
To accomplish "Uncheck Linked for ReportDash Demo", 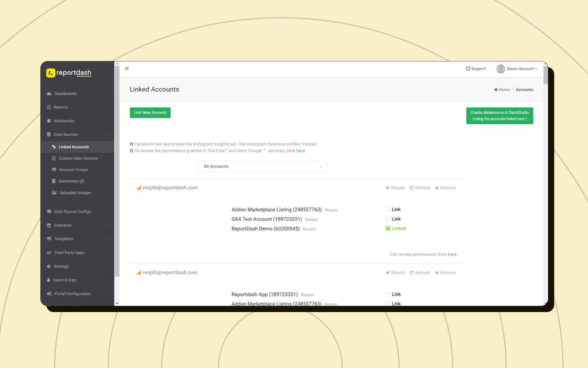I will (388, 229).
